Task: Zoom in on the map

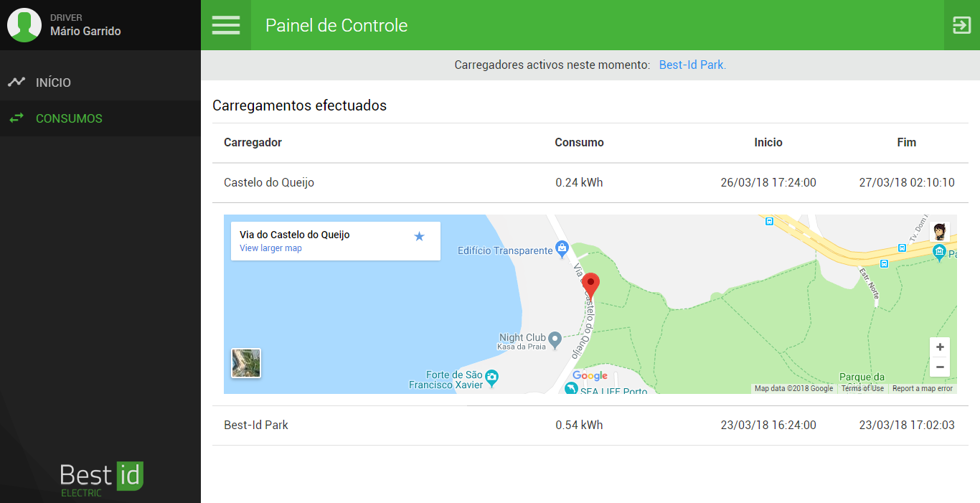Action: (940, 347)
